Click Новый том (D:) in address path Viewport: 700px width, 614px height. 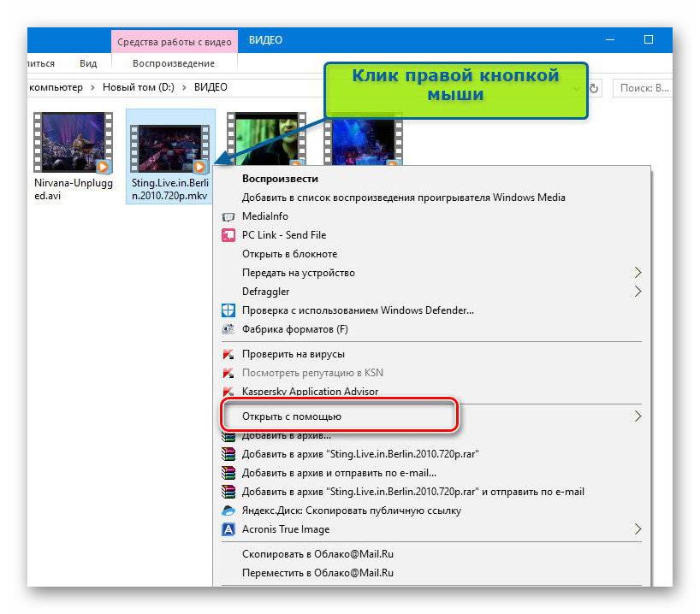(139, 87)
